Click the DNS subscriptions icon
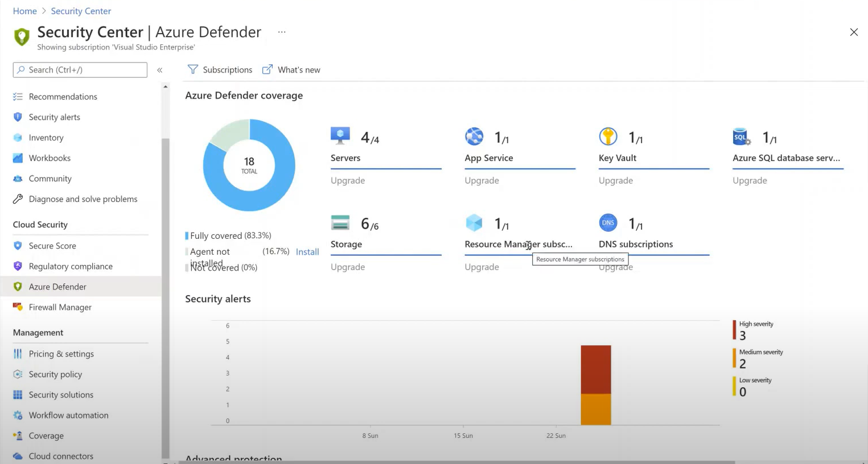This screenshot has width=868, height=464. click(x=608, y=223)
